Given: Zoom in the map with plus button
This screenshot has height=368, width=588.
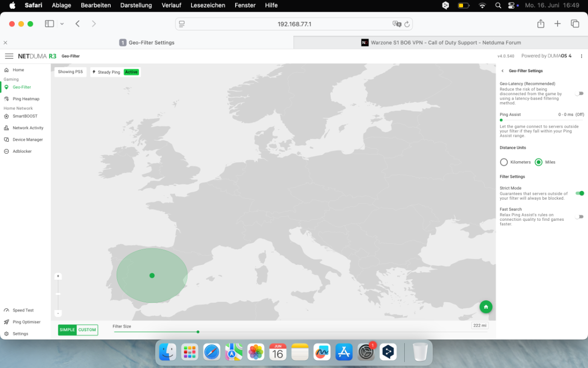Looking at the screenshot, I should click(x=58, y=276).
